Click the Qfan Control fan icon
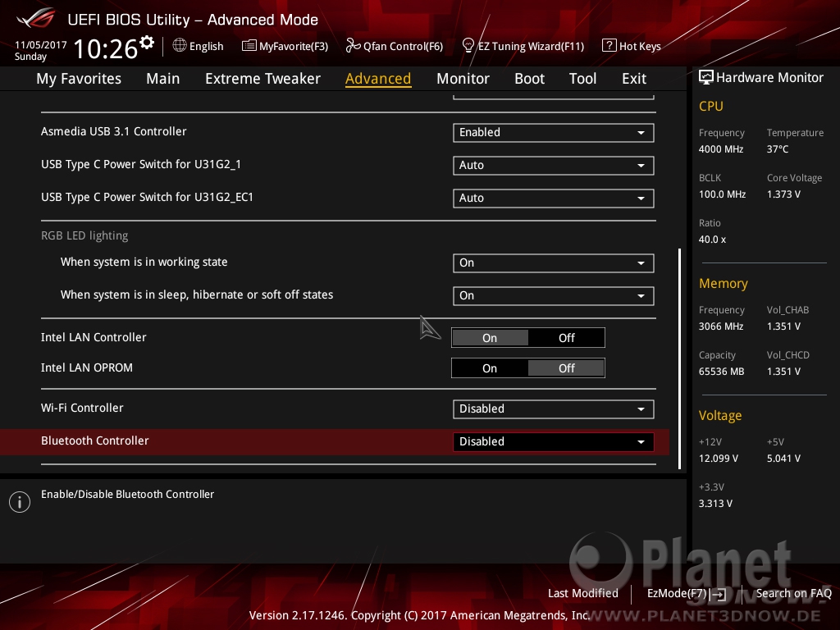The image size is (840, 630). 353,46
